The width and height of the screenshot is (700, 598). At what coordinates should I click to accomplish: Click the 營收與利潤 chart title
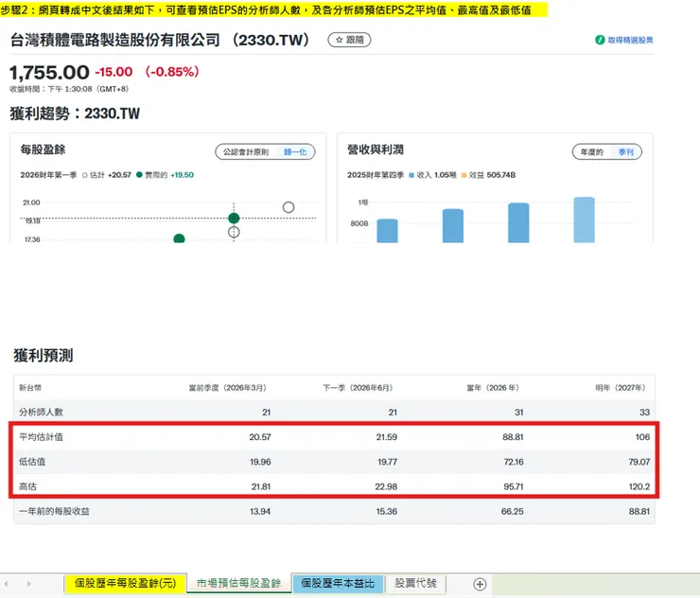click(x=376, y=149)
